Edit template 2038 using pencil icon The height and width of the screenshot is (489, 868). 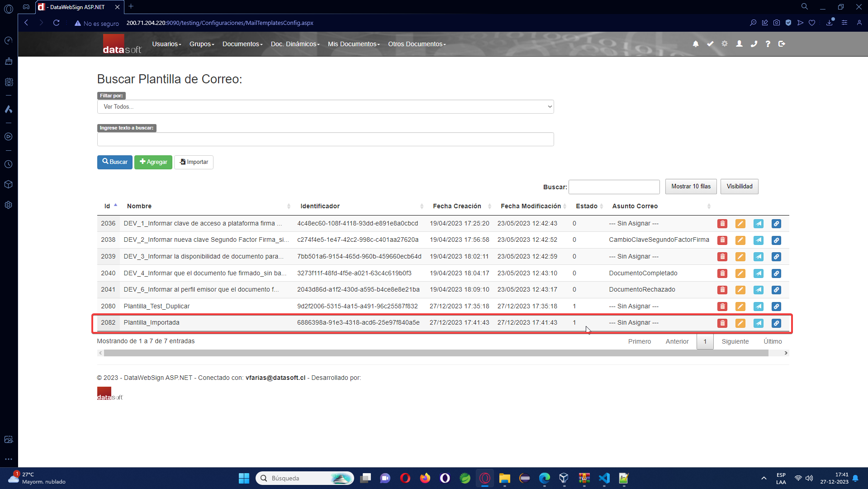click(x=740, y=240)
